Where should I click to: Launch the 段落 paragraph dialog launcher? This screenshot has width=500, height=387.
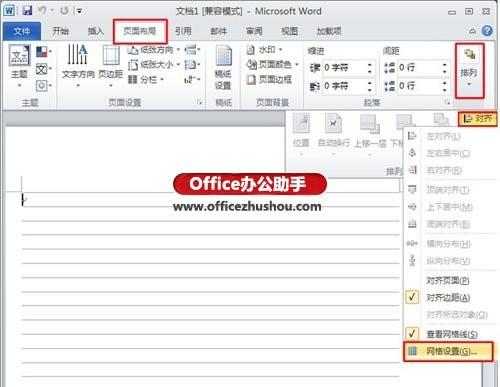[447, 102]
